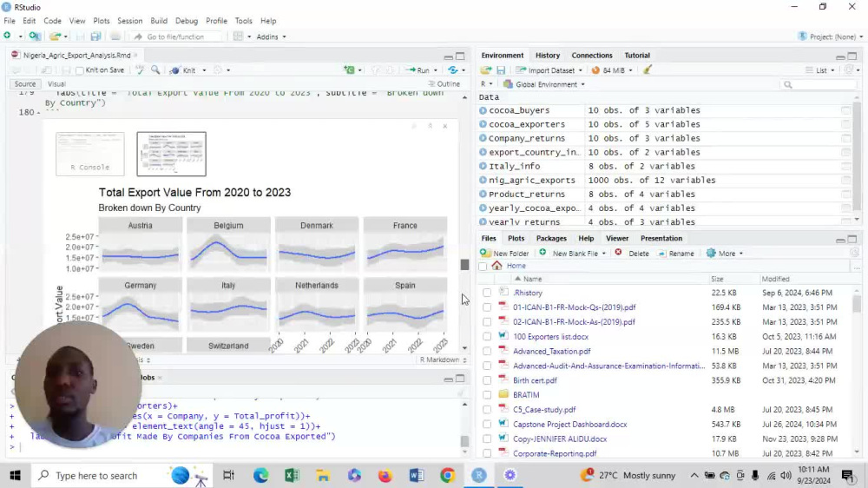This screenshot has height=488, width=868.
Task: Check the box for Advanced_Taxation.pdf
Action: coord(487,351)
